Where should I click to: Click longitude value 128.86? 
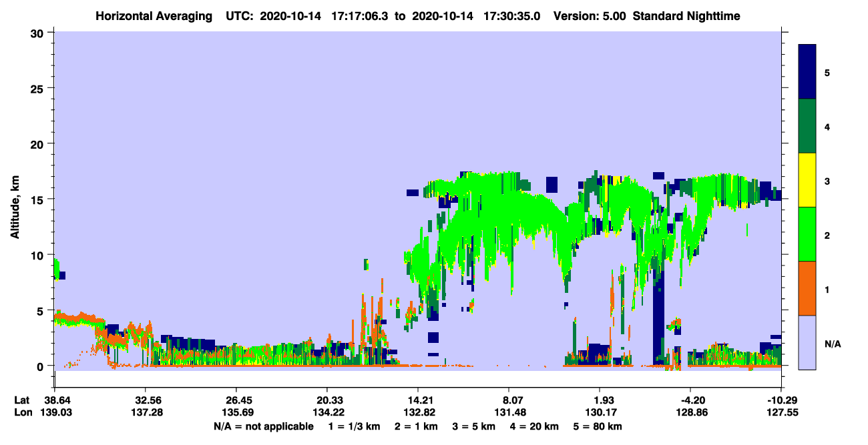tap(690, 413)
